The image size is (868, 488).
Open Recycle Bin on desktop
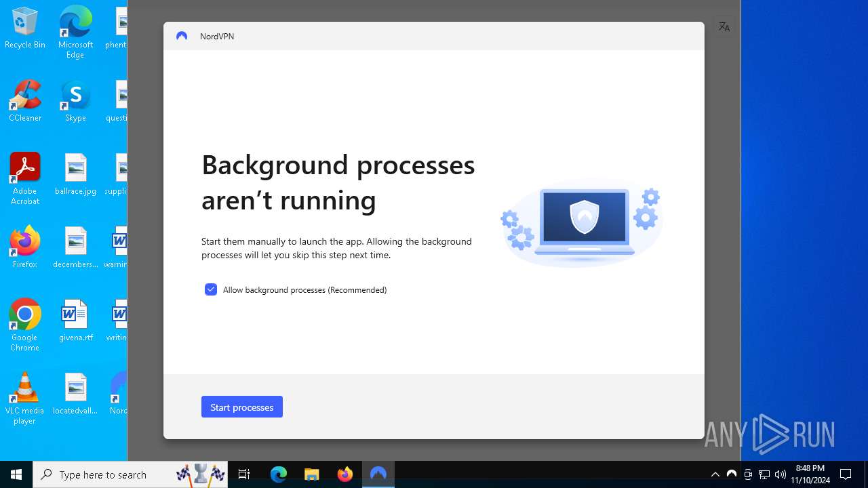click(25, 28)
